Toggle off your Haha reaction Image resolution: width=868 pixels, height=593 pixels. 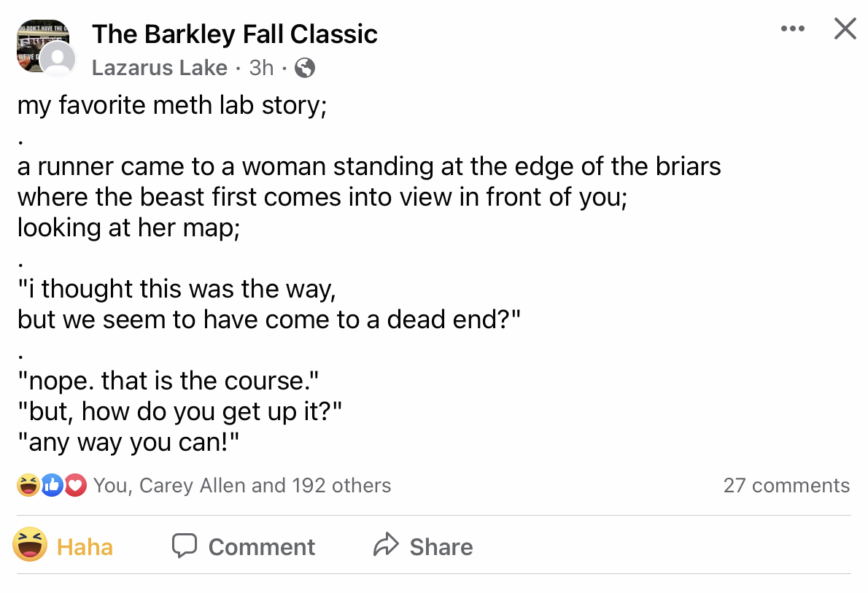(x=85, y=547)
